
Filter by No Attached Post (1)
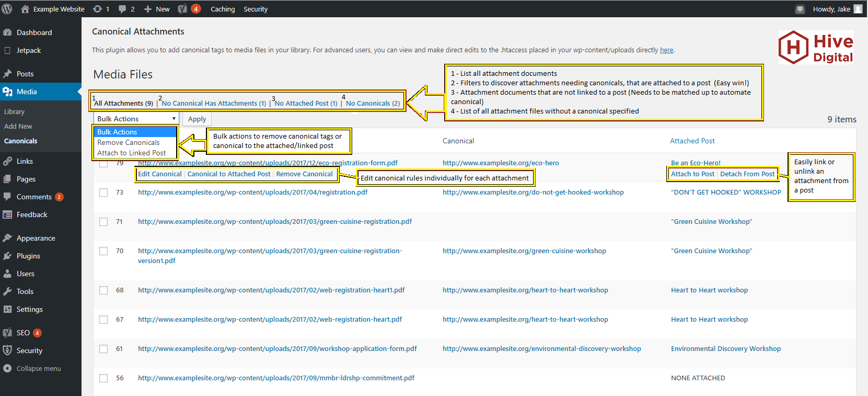(x=306, y=104)
